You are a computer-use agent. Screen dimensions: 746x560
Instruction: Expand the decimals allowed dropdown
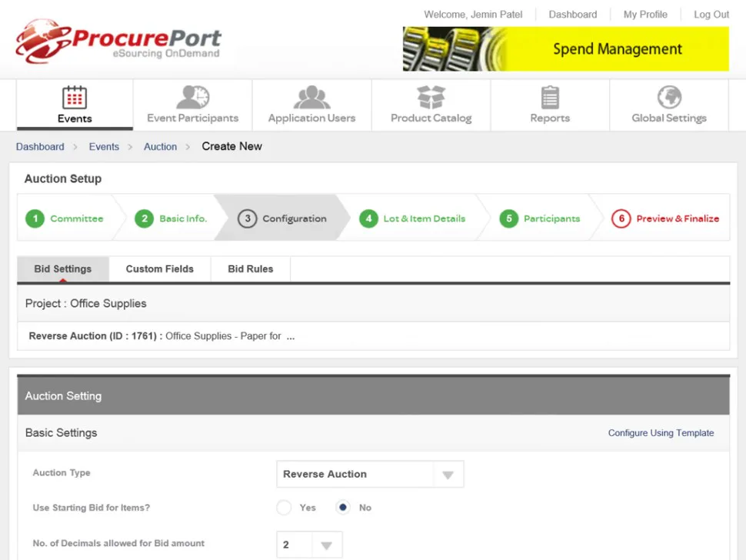point(325,544)
